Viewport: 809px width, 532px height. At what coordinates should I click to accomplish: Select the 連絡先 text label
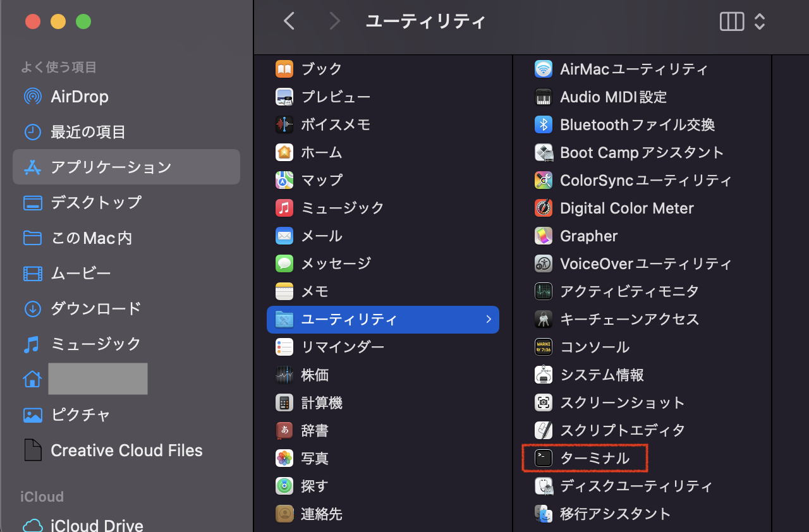(322, 514)
